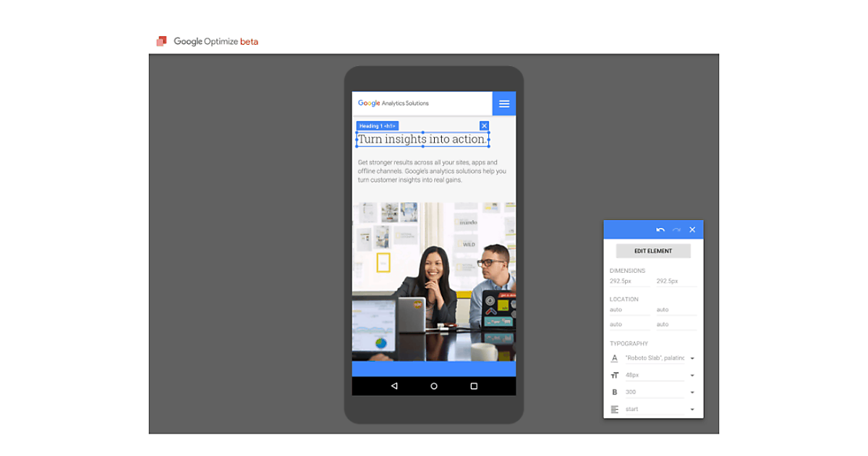
Task: Click the redo arrow in the editor panel
Action: pyautogui.click(x=676, y=229)
